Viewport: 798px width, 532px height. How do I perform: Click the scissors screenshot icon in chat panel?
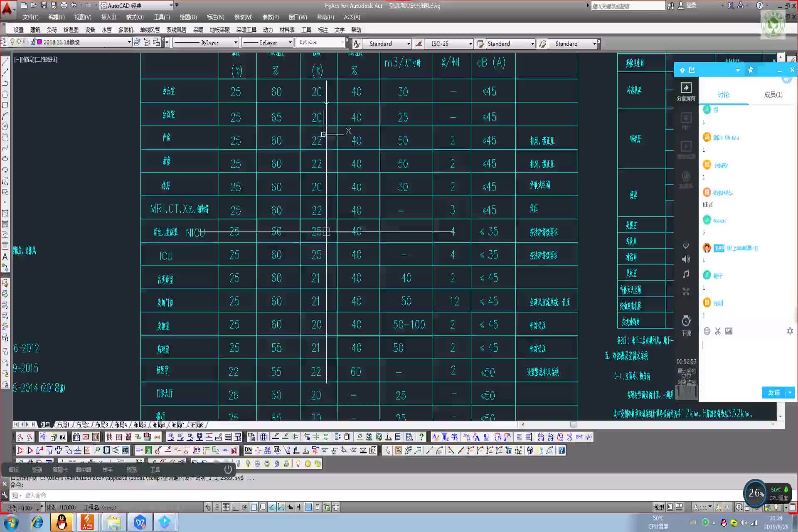coord(718,331)
